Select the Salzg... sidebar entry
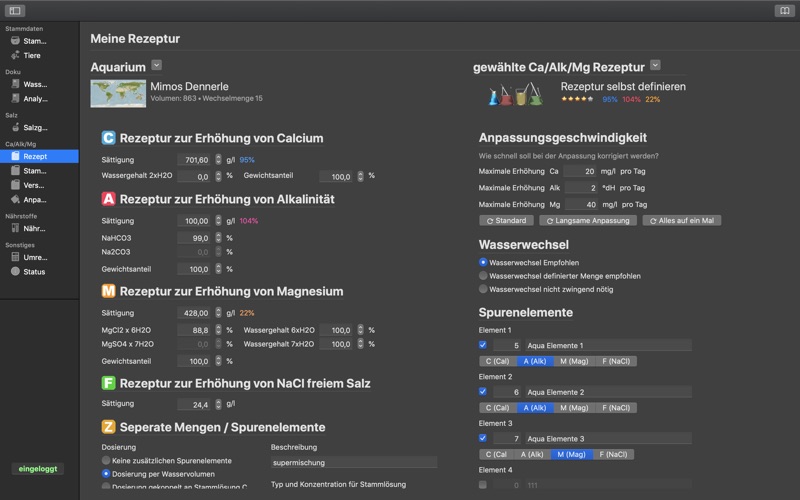The width and height of the screenshot is (800, 500). [35, 128]
